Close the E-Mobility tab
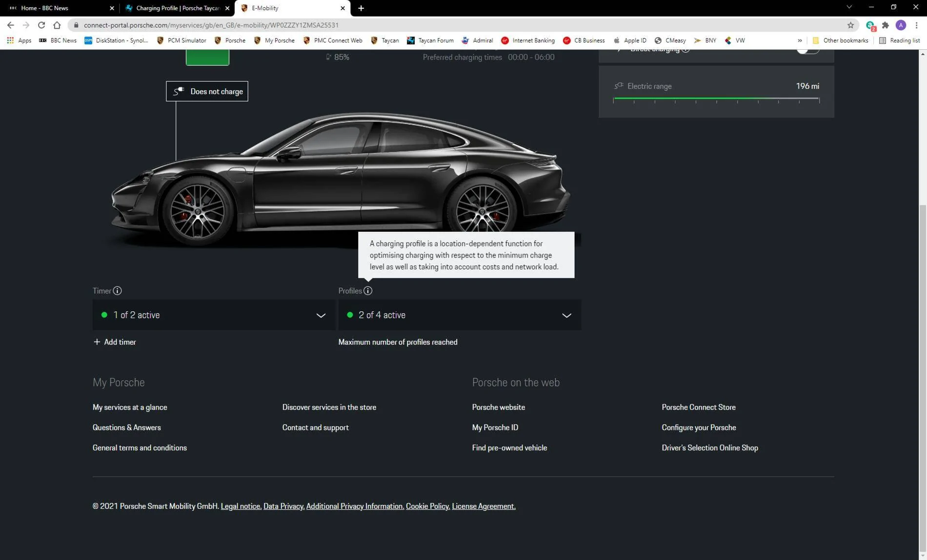Image resolution: width=927 pixels, height=560 pixels. (343, 8)
